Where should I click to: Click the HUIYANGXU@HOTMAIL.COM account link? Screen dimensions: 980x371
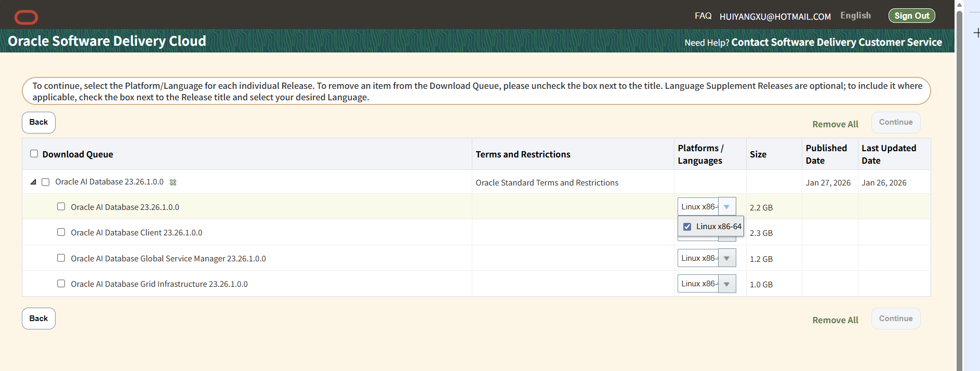[x=775, y=17]
